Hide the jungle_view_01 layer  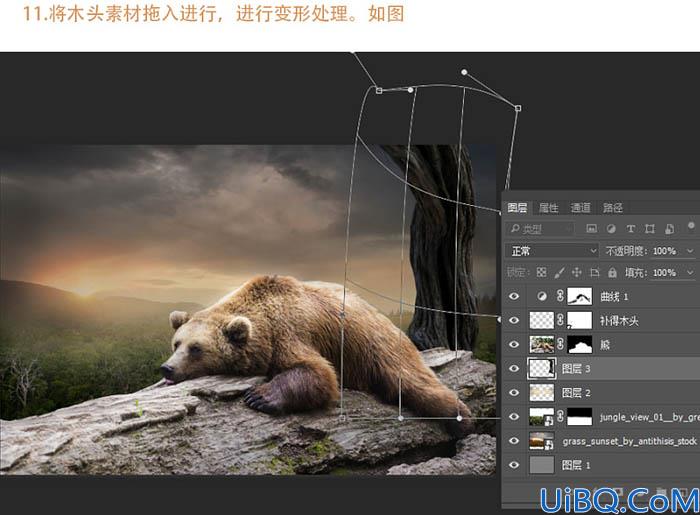[514, 417]
